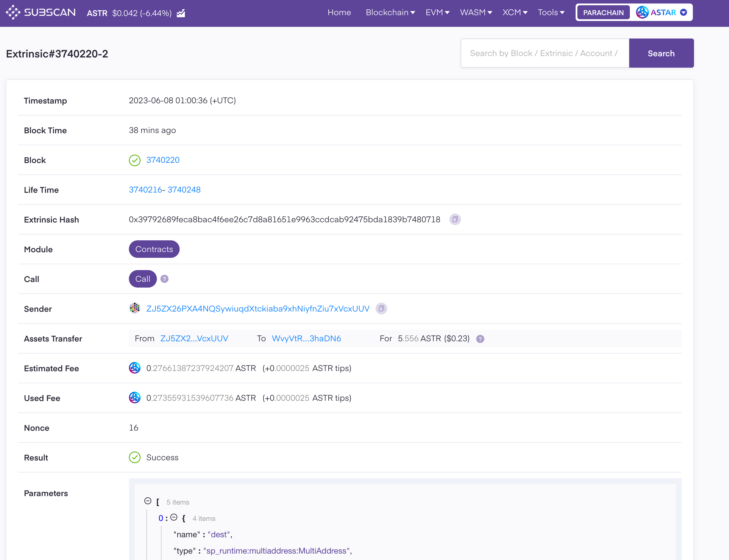Click the help question mark icon next to Call
The width and height of the screenshot is (729, 560).
coord(164,279)
